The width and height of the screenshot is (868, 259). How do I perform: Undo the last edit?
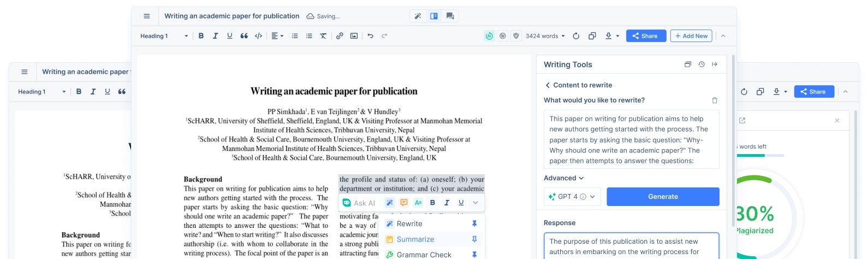click(370, 36)
